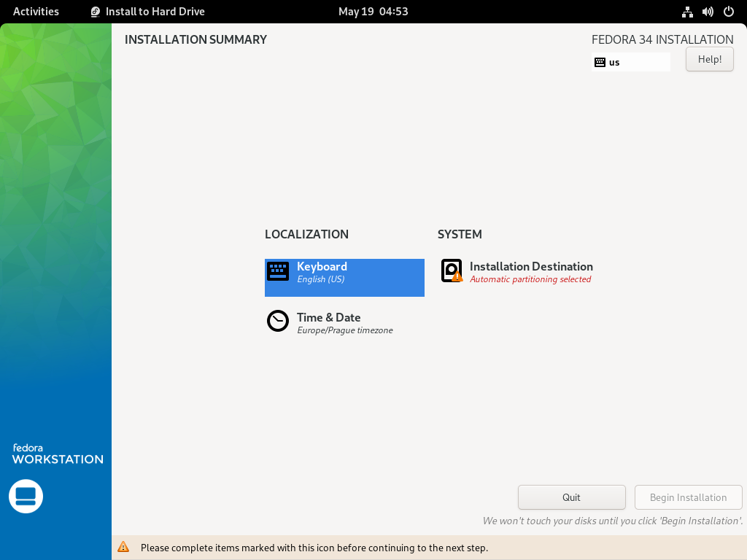Select the 'us' keyboard layout indicator
Image resolution: width=747 pixels, height=560 pixels.
pos(631,62)
